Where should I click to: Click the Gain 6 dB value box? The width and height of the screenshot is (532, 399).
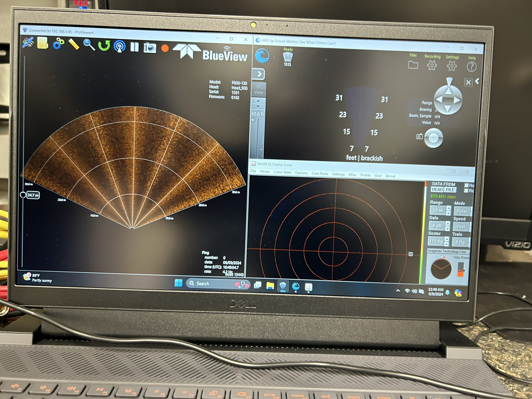437,226
